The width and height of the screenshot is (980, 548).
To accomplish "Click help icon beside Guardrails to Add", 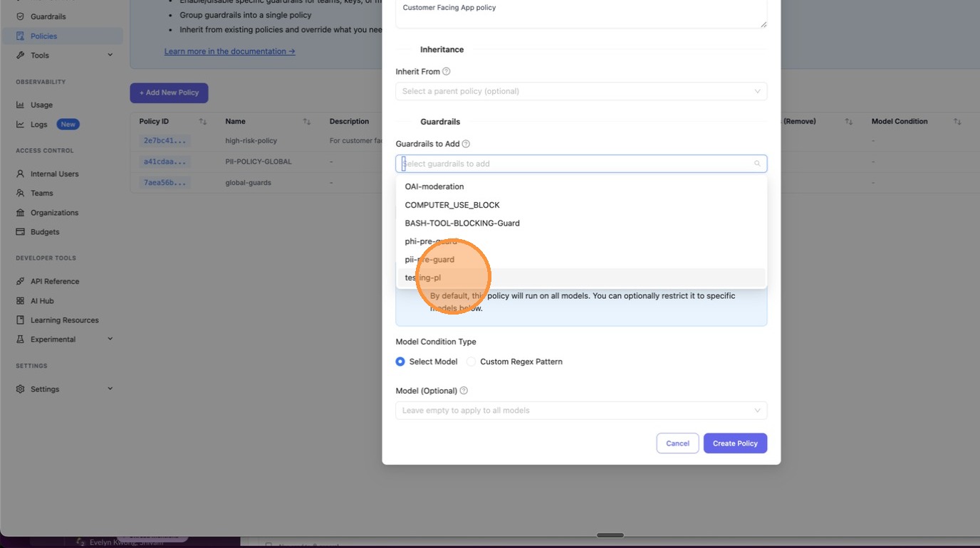I will (x=466, y=144).
